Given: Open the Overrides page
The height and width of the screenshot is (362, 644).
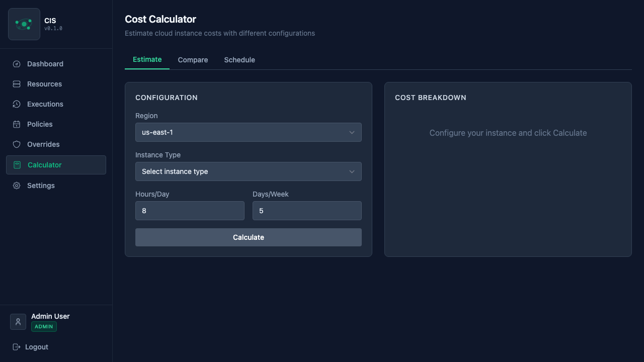Looking at the screenshot, I should 56,144.
